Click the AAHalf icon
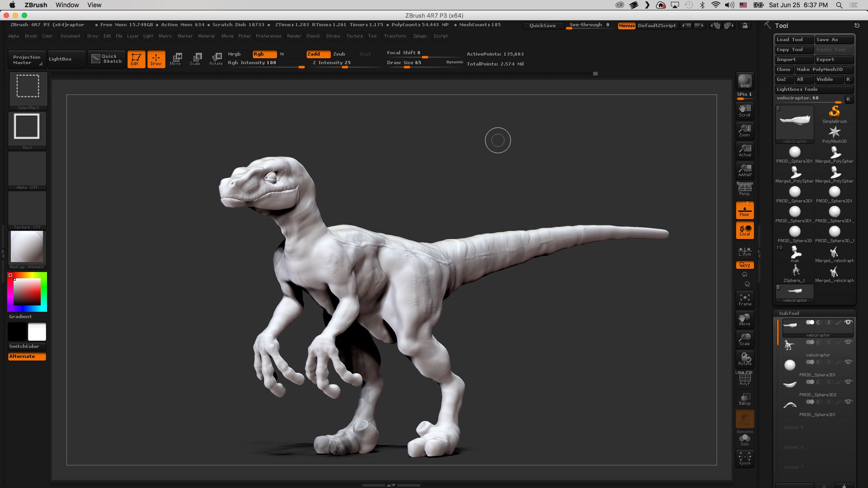 745,170
